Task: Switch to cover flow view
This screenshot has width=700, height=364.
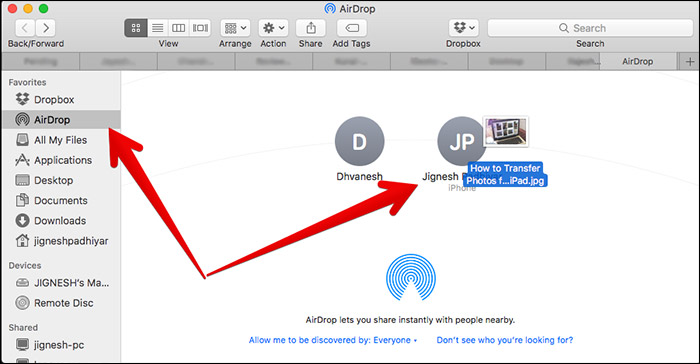Action: (x=200, y=28)
